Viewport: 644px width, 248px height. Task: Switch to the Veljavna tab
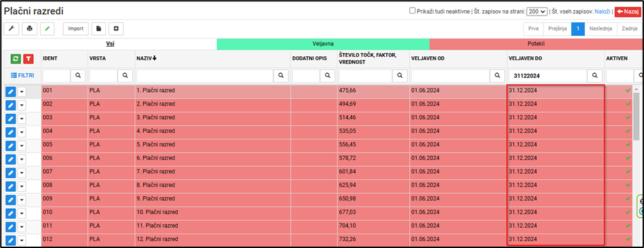tap(323, 44)
